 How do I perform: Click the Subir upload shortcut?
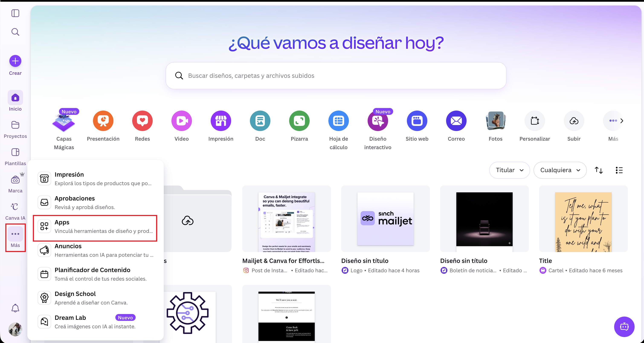coord(574,121)
